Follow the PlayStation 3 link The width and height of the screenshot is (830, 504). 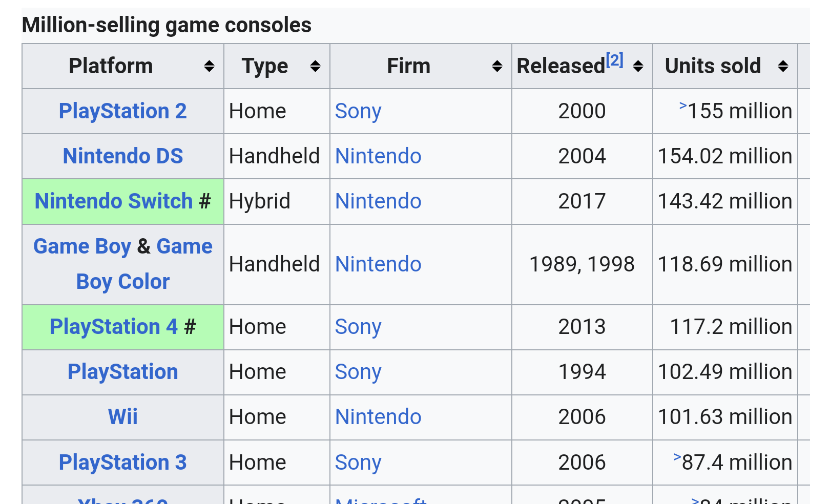122,463
